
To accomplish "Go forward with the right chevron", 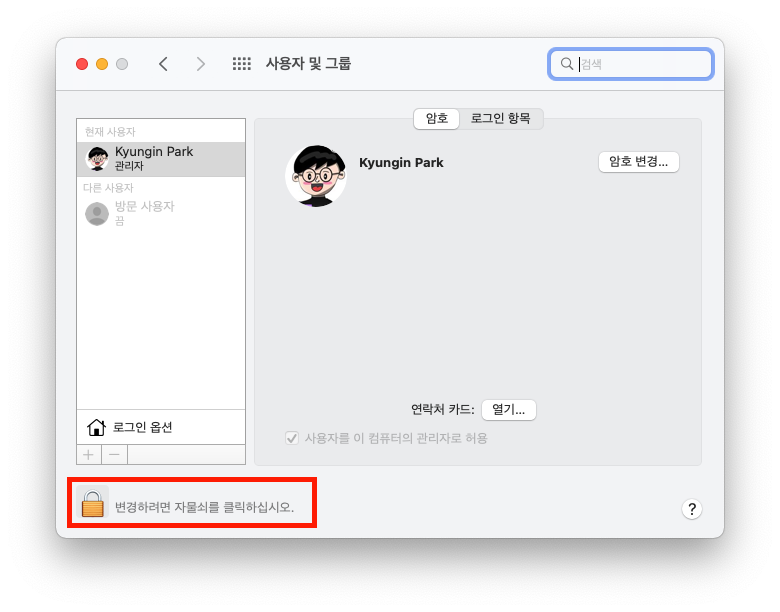I will pyautogui.click(x=200, y=64).
